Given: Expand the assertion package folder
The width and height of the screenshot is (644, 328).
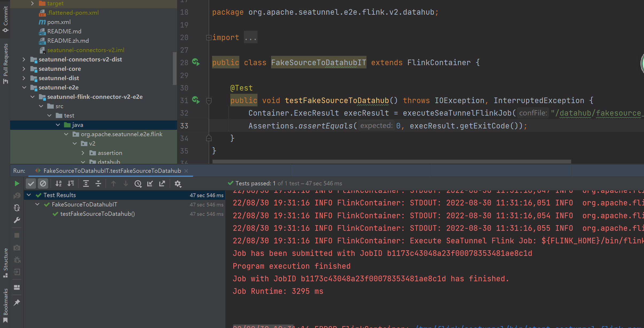Looking at the screenshot, I should (x=83, y=153).
